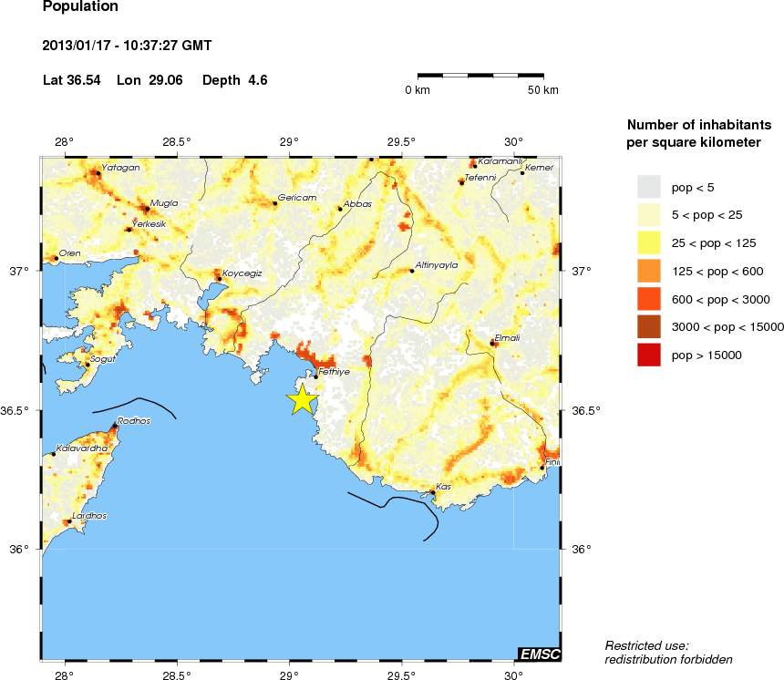Select the bright yellow 25 < pop < 125 swatch

[x=648, y=242]
